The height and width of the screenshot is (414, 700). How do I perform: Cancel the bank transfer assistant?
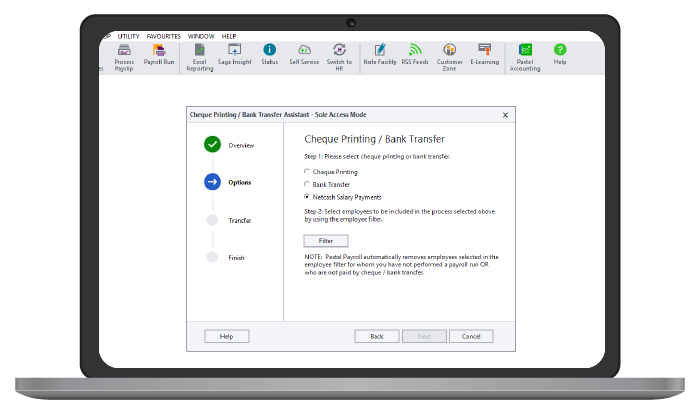coord(471,336)
